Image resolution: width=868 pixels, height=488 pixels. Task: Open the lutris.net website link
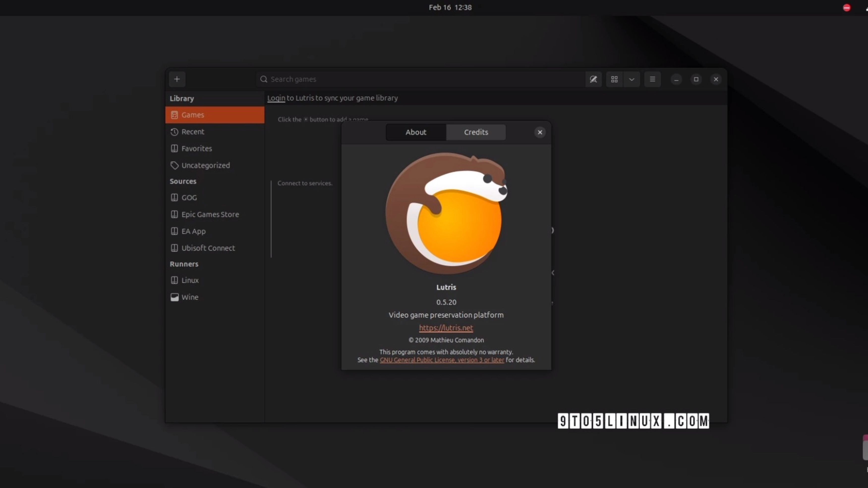click(446, 328)
